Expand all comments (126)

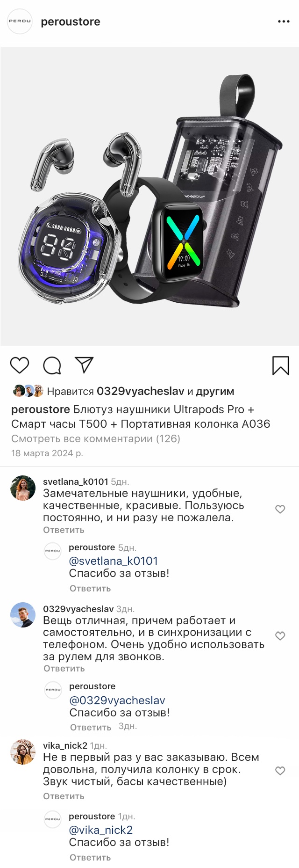(96, 438)
